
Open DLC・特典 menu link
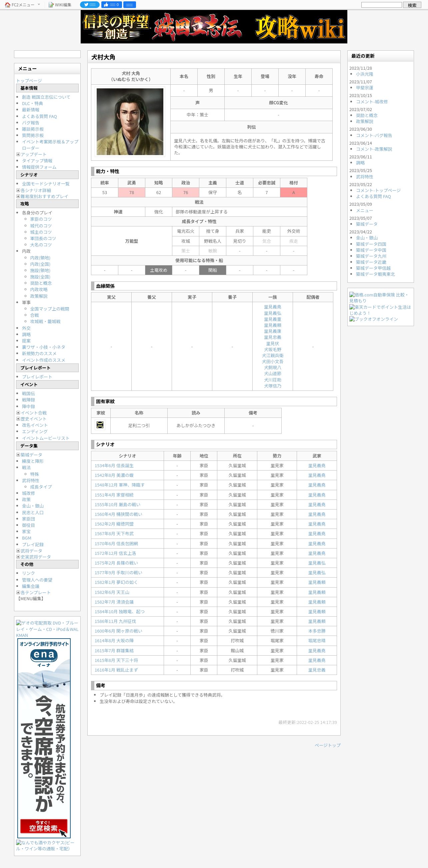tap(32, 103)
